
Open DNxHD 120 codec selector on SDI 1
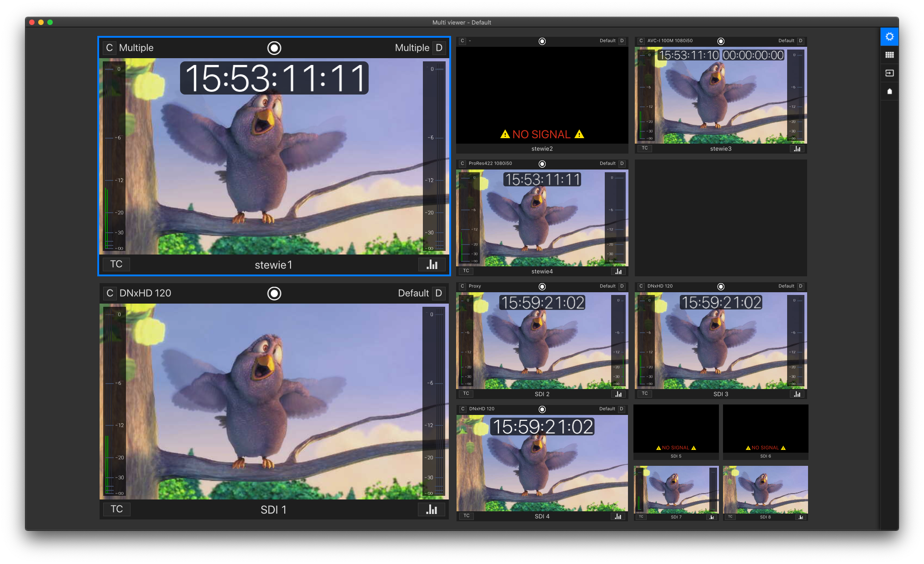point(145,293)
